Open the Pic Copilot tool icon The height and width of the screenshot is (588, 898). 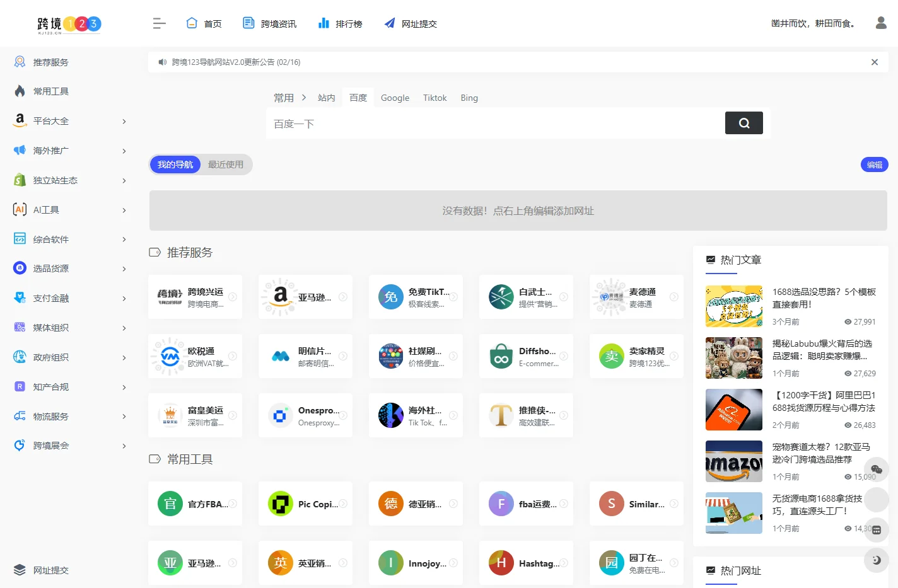[x=281, y=504]
